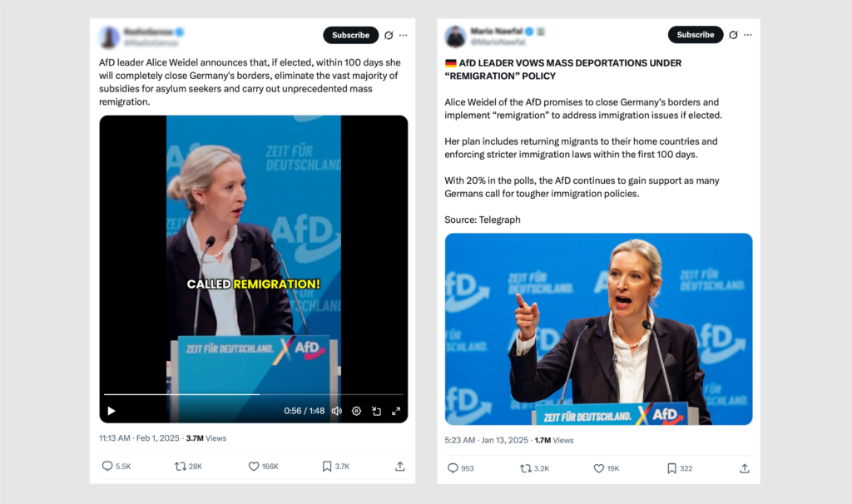Reply to the left post with 5.5K comments
Screen dimensions: 852x504
[116, 467]
